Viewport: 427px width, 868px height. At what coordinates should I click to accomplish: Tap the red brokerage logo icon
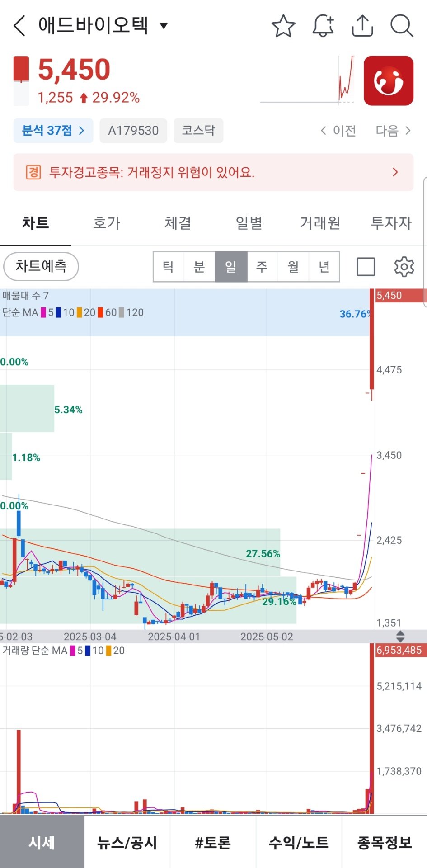[389, 80]
